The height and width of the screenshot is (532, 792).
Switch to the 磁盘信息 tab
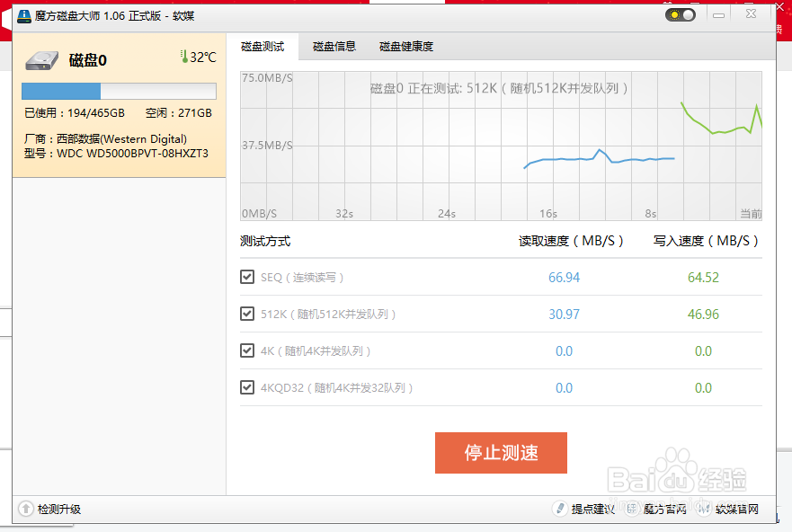tap(334, 46)
